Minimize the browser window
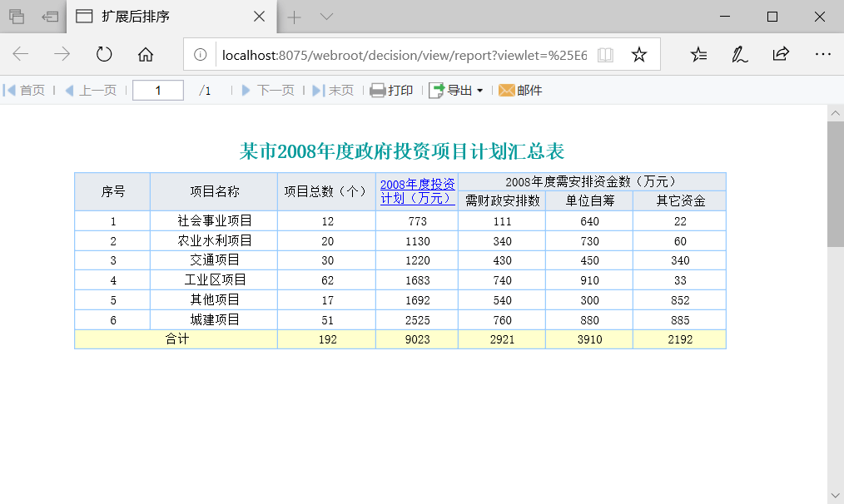The image size is (844, 504). coord(725,17)
